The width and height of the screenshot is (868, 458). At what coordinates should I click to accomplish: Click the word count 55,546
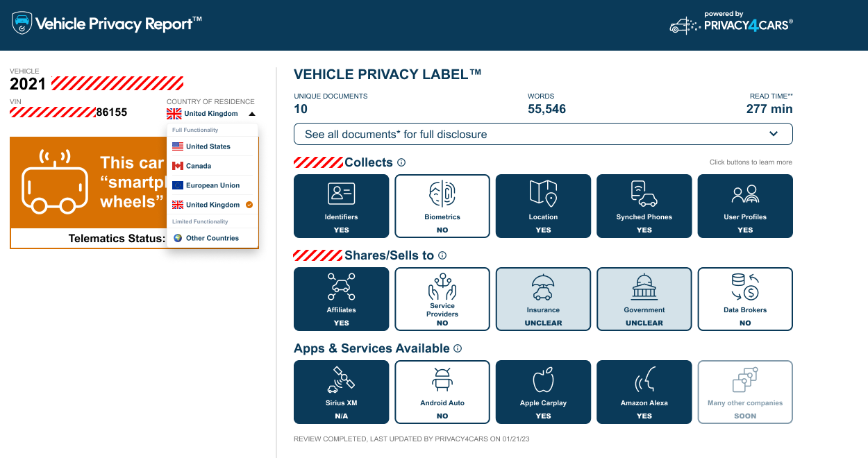[546, 109]
